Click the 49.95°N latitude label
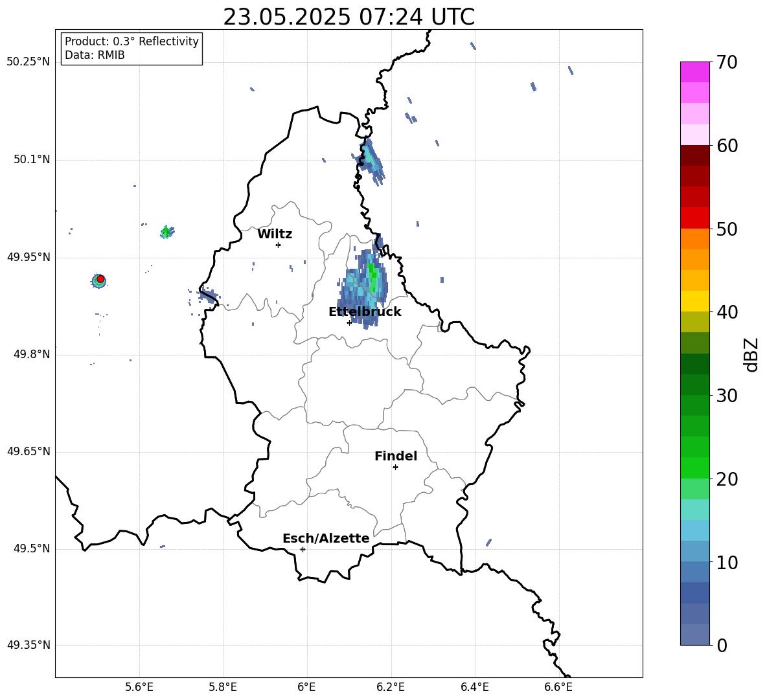This screenshot has height=700, width=767. [29, 257]
